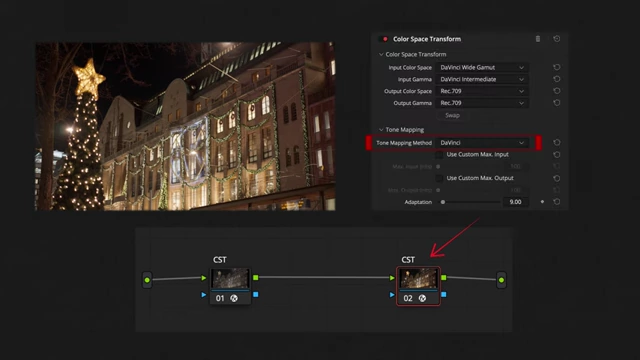Click the node graph final output dot

[x=501, y=280]
